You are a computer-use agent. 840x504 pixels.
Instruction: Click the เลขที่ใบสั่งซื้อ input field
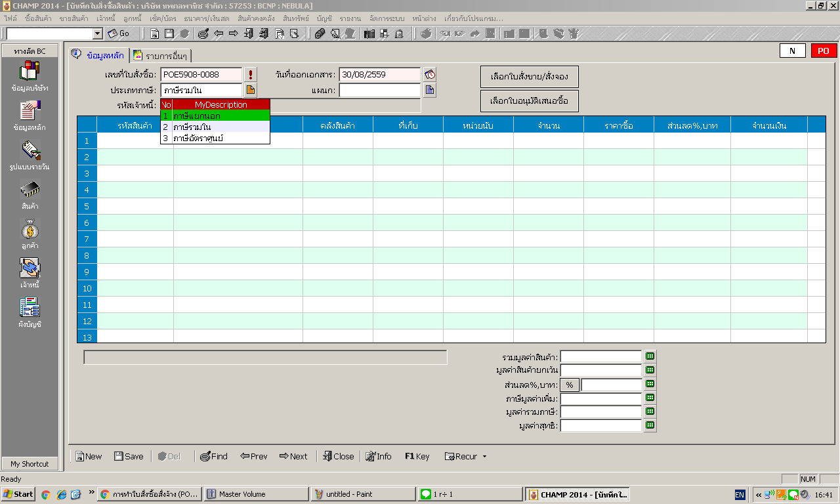[201, 75]
